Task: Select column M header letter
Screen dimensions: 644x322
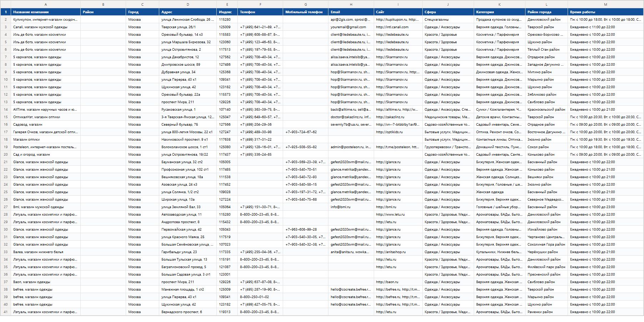Action: [x=605, y=4]
